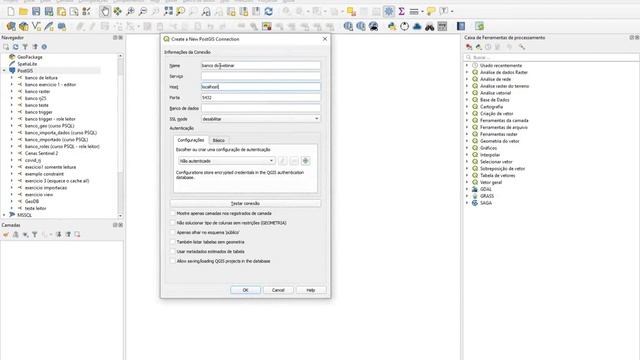Image resolution: width=640 pixels, height=360 pixels.
Task: Select 'GeoPackage' in the Navegador tree
Action: (30, 57)
